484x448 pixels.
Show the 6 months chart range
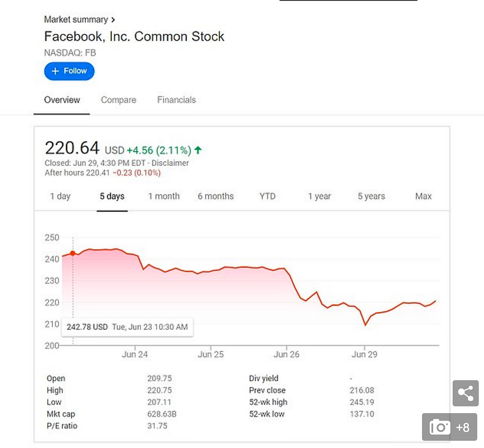point(216,196)
